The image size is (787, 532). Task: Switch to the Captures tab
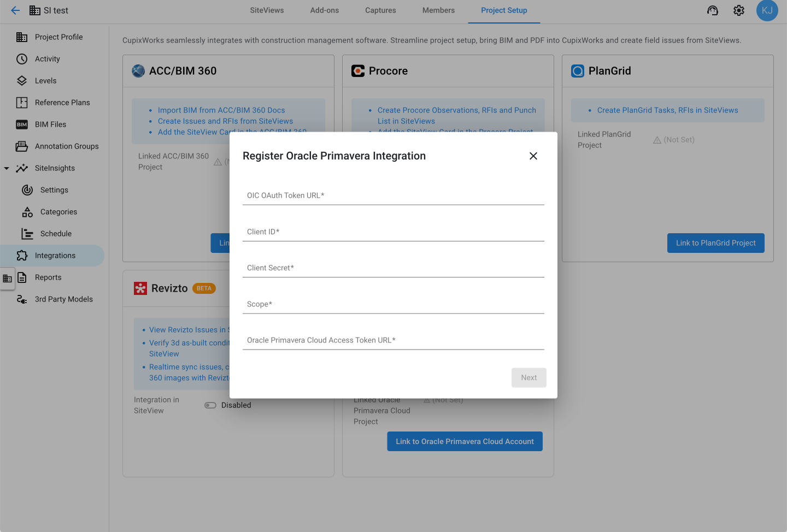(380, 10)
